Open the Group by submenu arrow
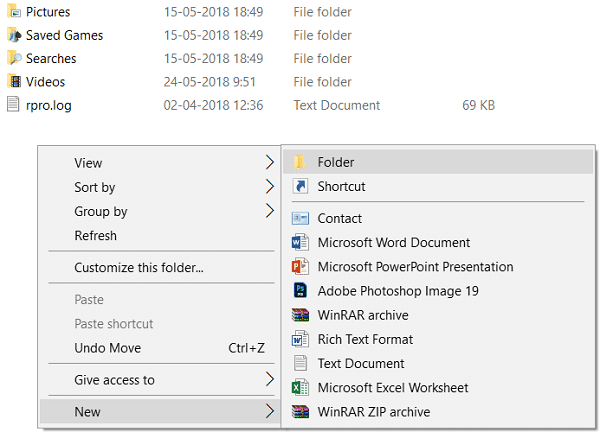Viewport: 600px width, 432px height. [270, 211]
